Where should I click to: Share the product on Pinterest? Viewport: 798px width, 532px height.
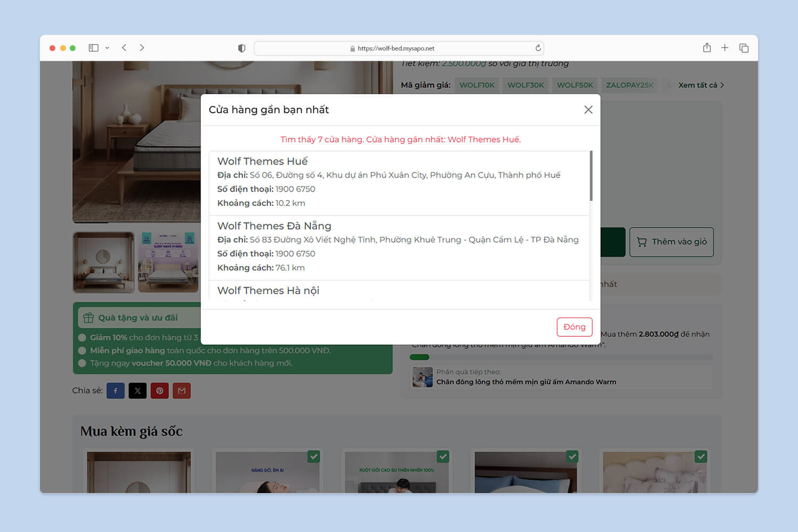(160, 390)
